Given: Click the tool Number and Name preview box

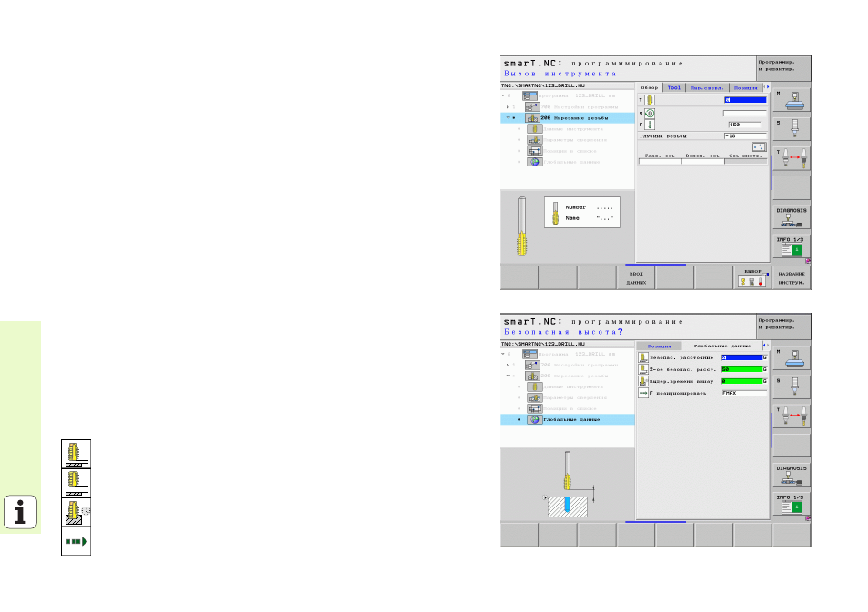Looking at the screenshot, I should [x=582, y=213].
